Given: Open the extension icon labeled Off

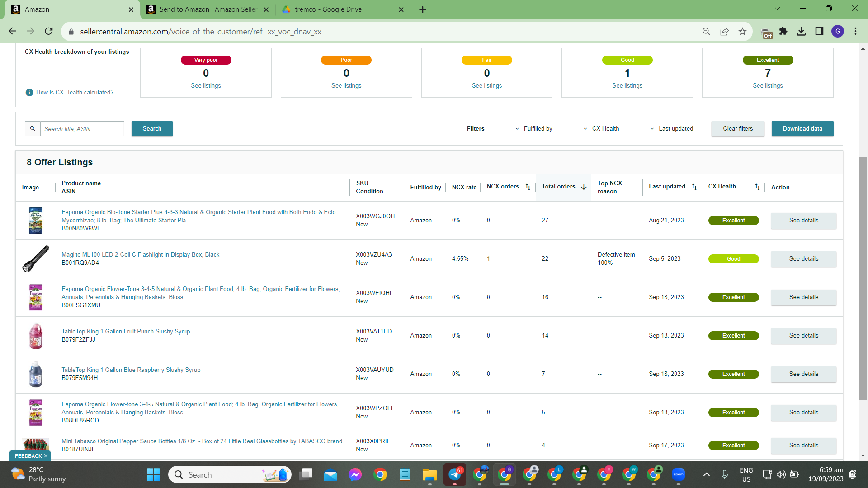Looking at the screenshot, I should (x=767, y=33).
